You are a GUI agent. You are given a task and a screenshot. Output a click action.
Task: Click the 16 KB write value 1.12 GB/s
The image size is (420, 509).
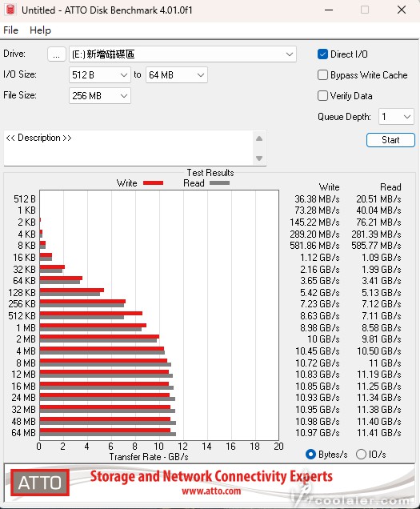coord(320,258)
